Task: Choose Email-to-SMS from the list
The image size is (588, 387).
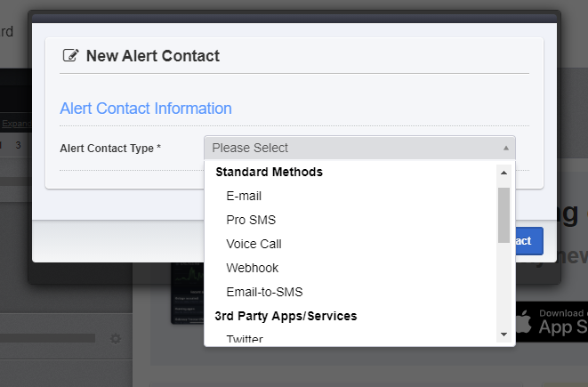Action: tap(265, 292)
